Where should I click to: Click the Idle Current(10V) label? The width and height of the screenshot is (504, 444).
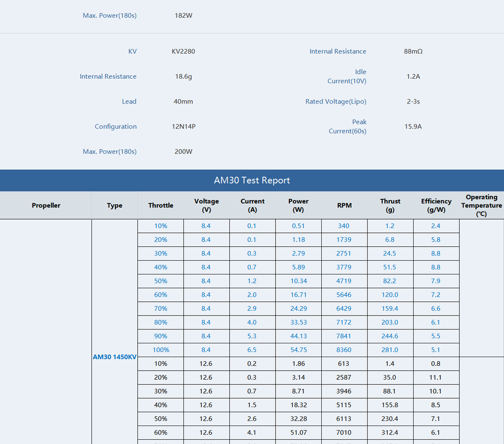[347, 76]
